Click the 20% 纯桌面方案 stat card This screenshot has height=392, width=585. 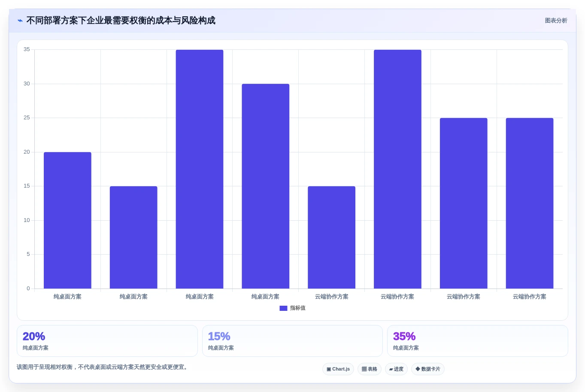point(107,341)
